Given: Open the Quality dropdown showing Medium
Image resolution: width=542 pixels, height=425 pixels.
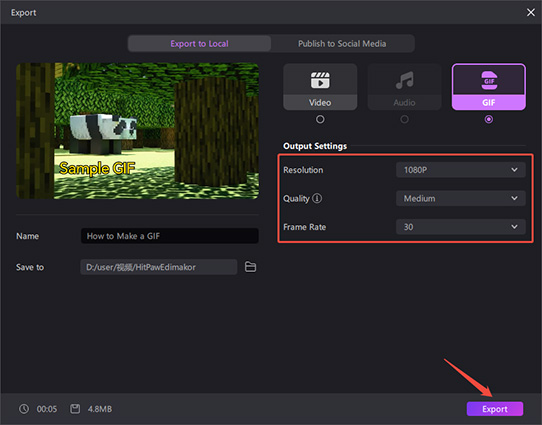Looking at the screenshot, I should (x=461, y=198).
